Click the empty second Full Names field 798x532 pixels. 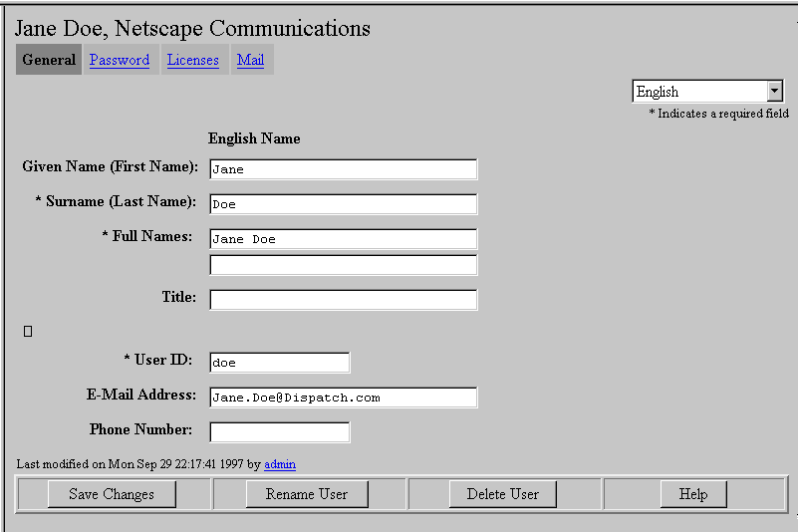pos(344,265)
